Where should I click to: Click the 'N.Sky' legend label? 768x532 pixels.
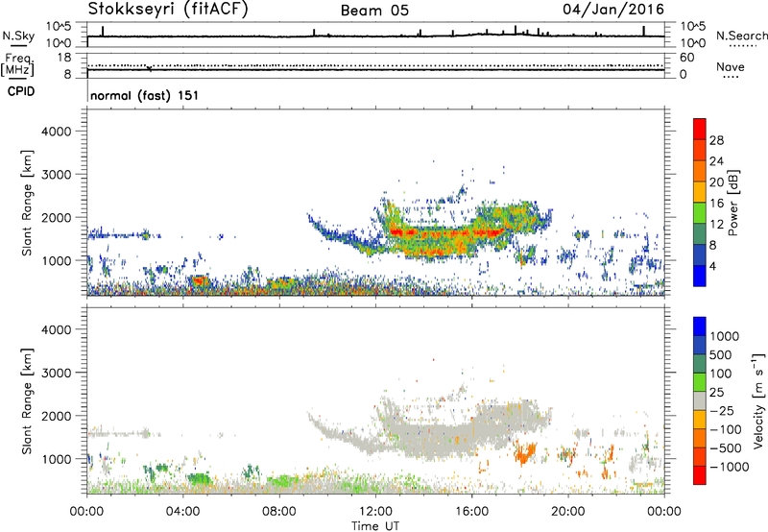18,36
